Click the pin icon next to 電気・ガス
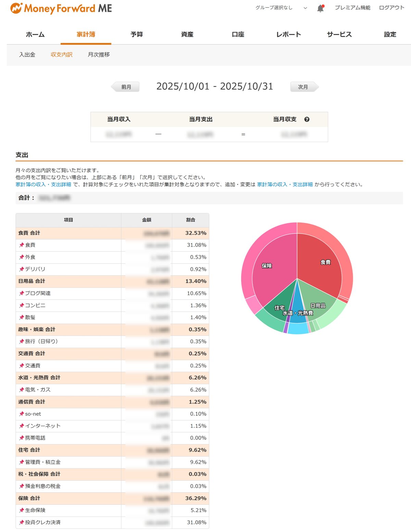Viewport: 411px width, 532px height. coord(22,390)
